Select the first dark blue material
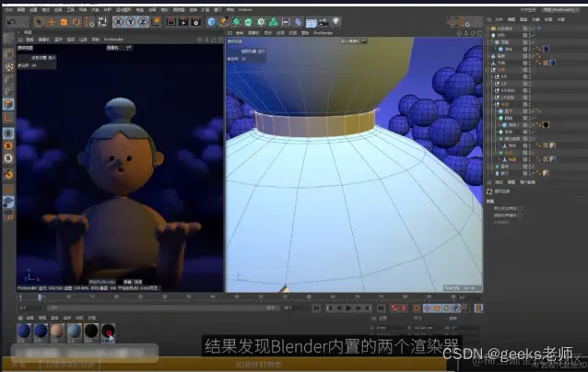 [x=24, y=332]
